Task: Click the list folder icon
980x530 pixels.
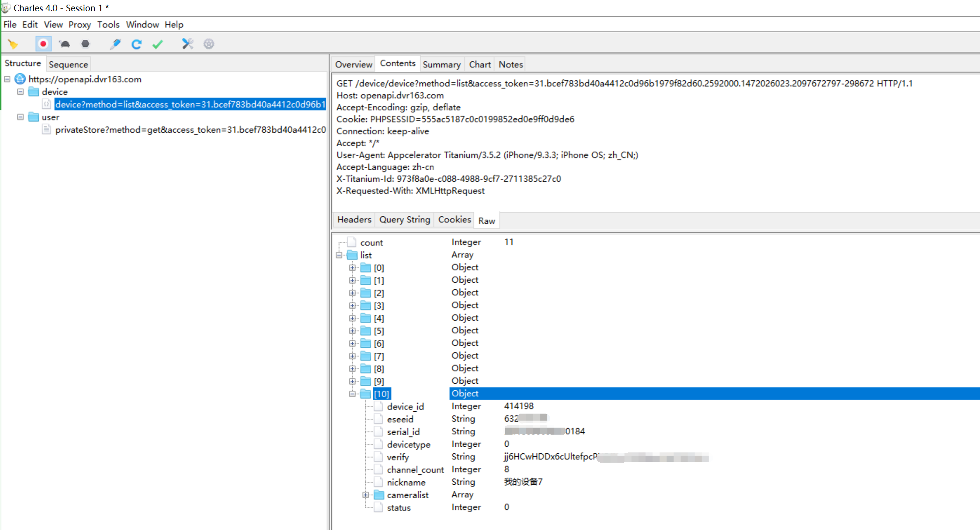Action: pos(352,255)
